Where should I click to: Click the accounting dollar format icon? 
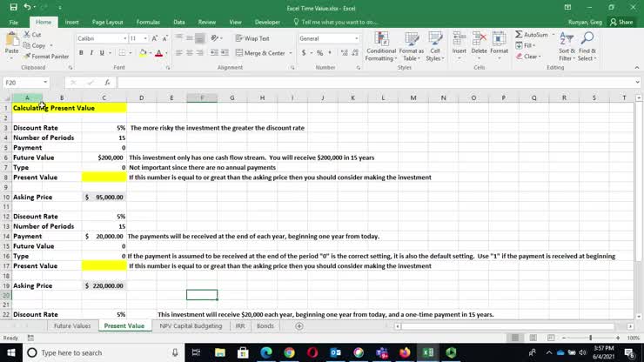point(304,53)
